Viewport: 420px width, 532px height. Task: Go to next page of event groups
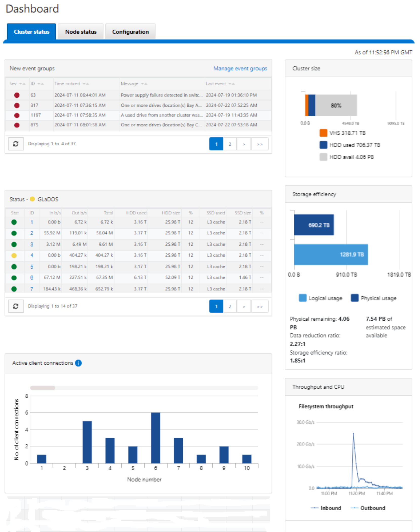pyautogui.click(x=244, y=144)
